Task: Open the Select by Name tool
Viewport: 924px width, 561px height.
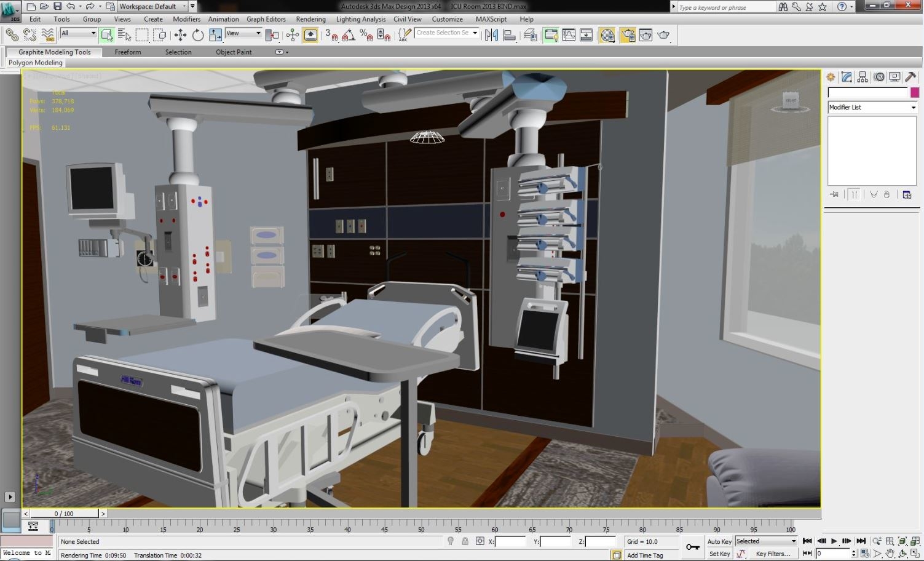Action: [x=125, y=34]
